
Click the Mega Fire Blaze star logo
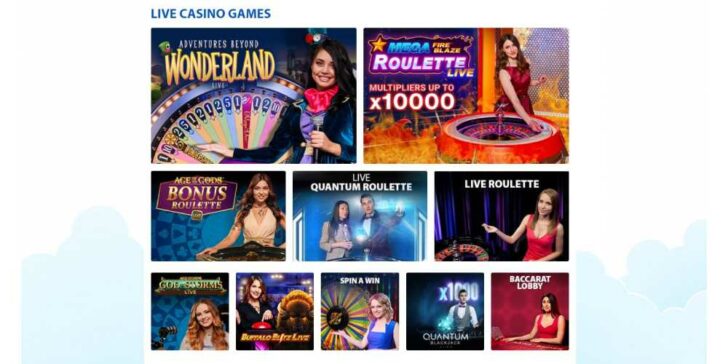coord(378,45)
